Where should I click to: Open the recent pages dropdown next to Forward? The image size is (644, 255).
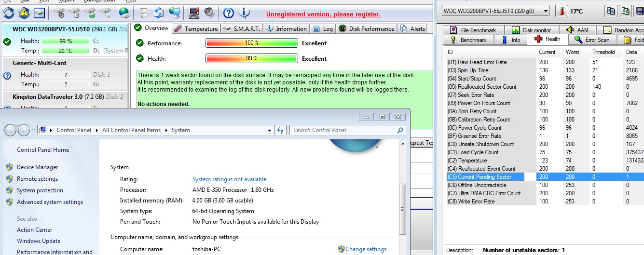[x=33, y=130]
